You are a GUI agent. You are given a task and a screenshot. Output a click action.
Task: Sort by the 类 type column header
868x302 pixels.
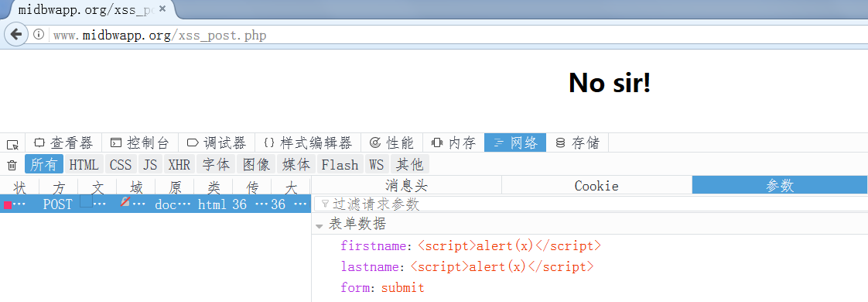pyautogui.click(x=214, y=186)
